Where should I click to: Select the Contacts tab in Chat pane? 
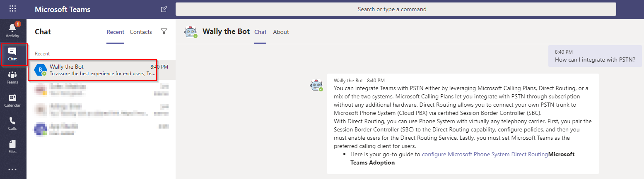tap(141, 32)
